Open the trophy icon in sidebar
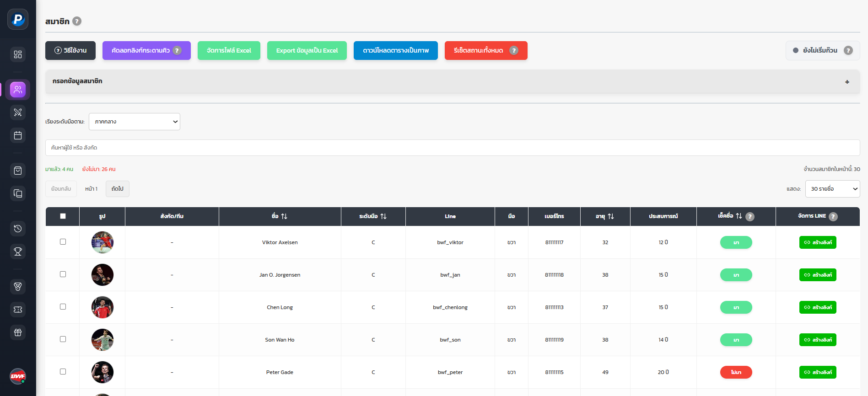 [18, 252]
